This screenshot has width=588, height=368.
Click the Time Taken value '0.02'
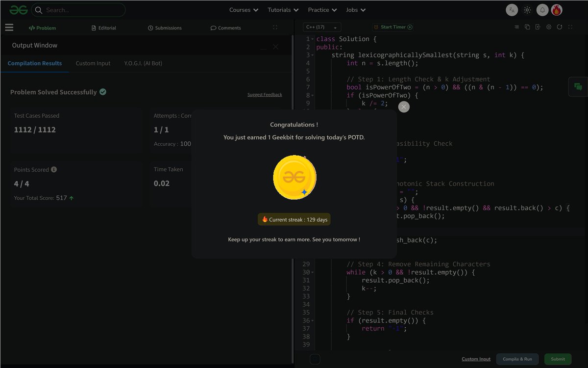pyautogui.click(x=162, y=183)
